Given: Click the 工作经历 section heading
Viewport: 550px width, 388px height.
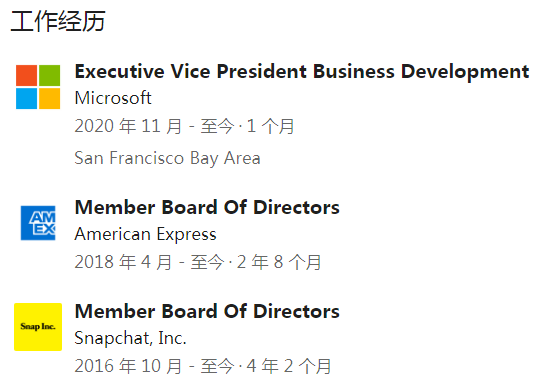Looking at the screenshot, I should pos(58,22).
